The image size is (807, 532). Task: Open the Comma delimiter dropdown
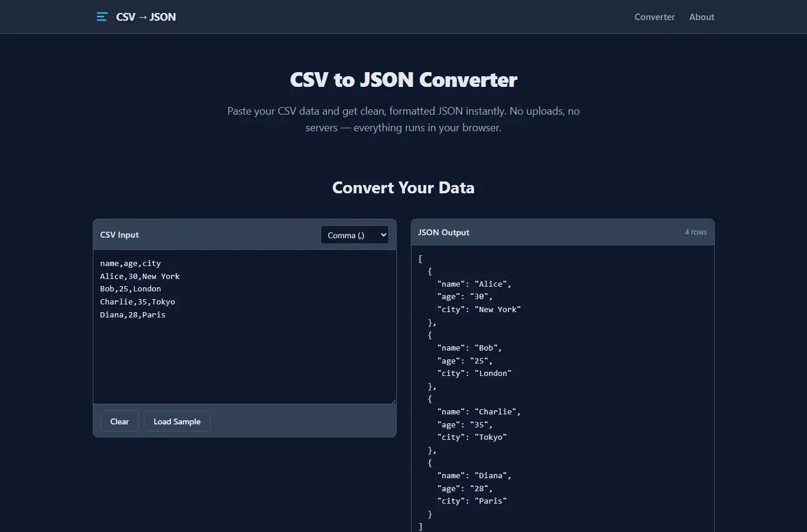click(x=355, y=235)
